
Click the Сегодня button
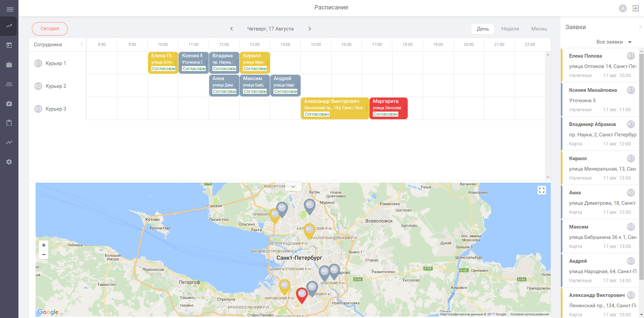point(50,29)
